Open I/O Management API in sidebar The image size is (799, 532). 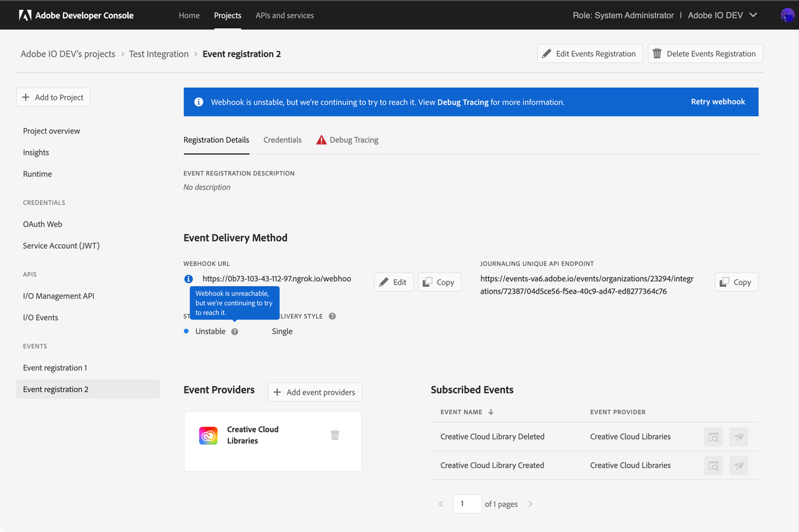tap(59, 296)
